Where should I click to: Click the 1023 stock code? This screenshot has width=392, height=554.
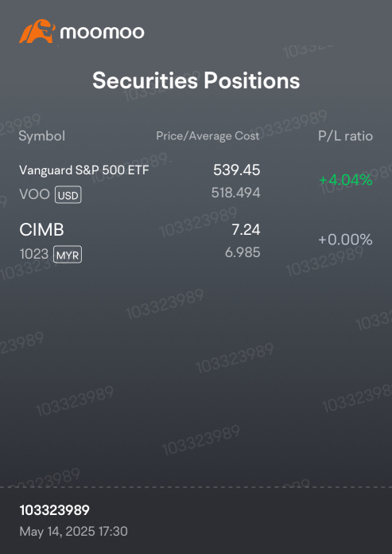34,254
